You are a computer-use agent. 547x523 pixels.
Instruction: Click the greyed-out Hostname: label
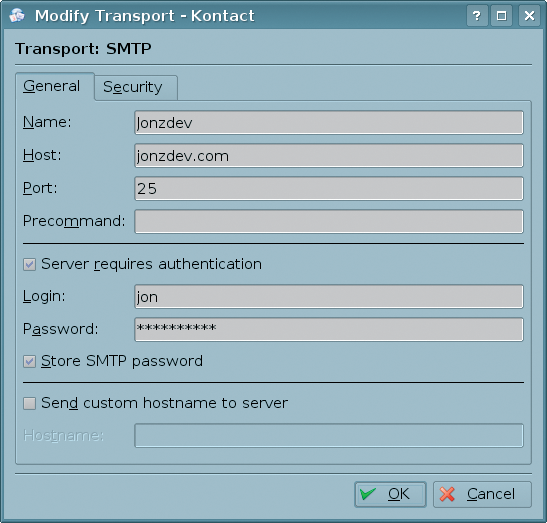(63, 435)
